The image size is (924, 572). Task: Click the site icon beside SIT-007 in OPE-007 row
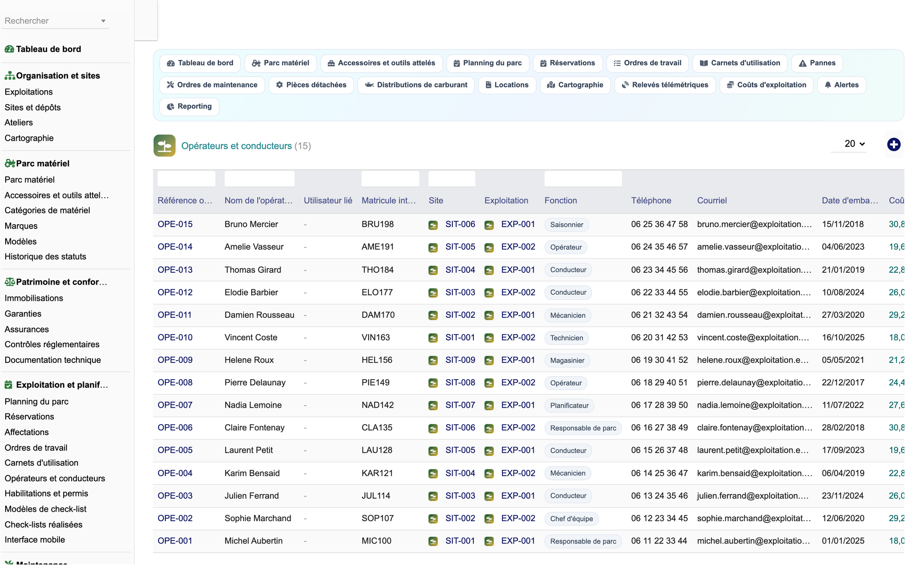433,406
